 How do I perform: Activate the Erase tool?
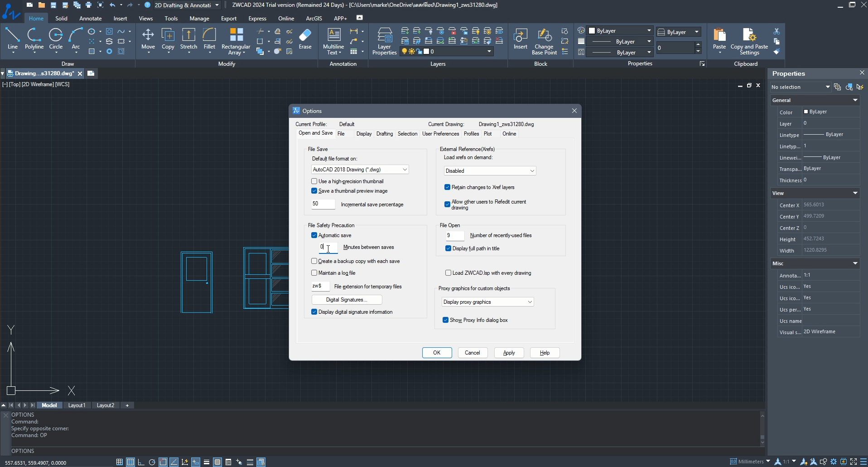[x=305, y=39]
